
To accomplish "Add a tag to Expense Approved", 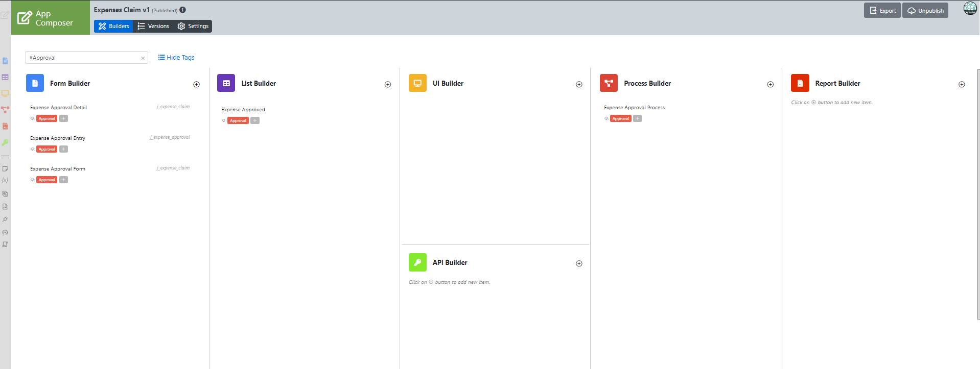I will coord(255,120).
